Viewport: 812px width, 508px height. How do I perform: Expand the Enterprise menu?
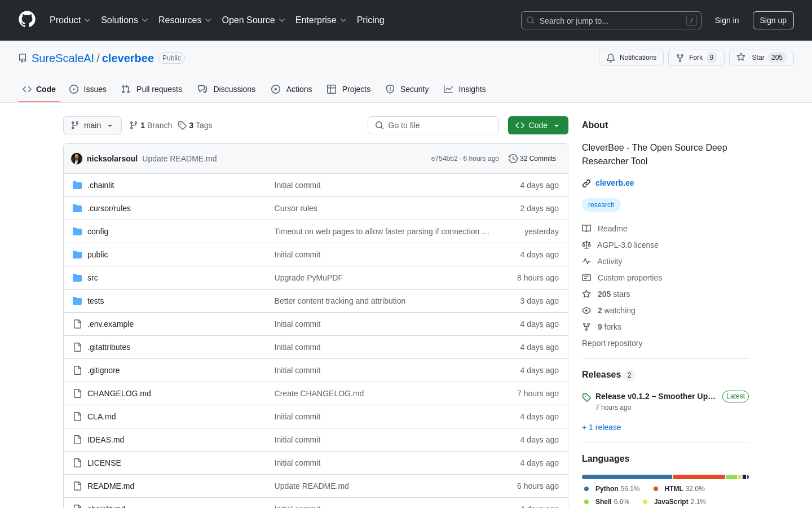click(x=321, y=20)
